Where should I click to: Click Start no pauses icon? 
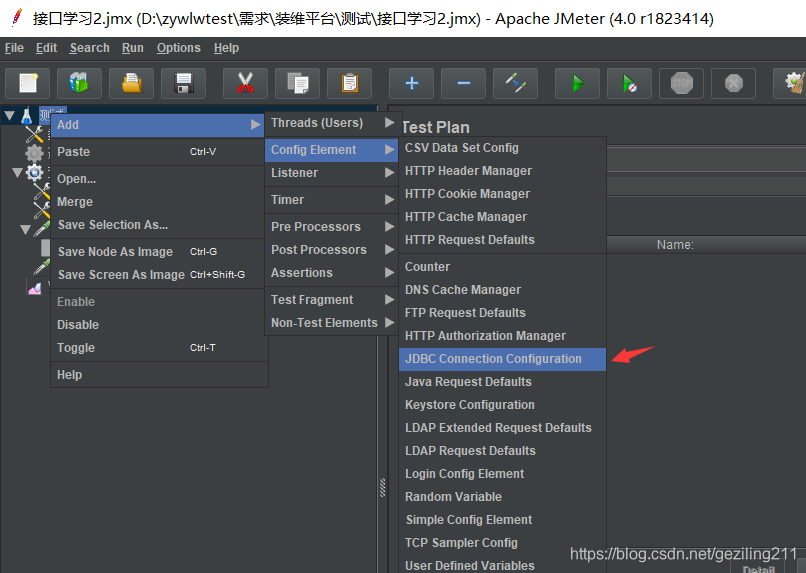point(630,83)
